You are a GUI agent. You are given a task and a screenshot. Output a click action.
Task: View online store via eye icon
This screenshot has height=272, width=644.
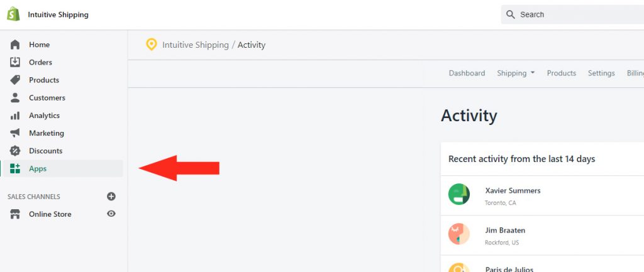(x=111, y=214)
